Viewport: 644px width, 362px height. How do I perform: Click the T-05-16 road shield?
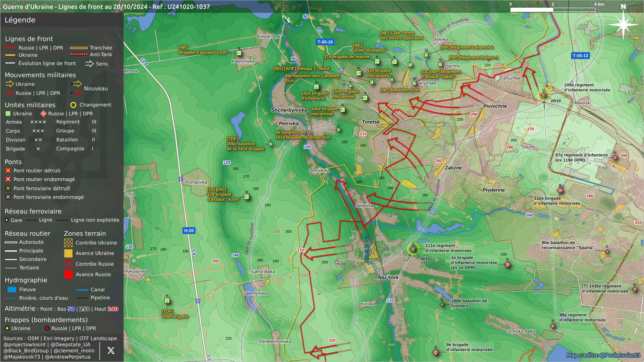tap(325, 42)
